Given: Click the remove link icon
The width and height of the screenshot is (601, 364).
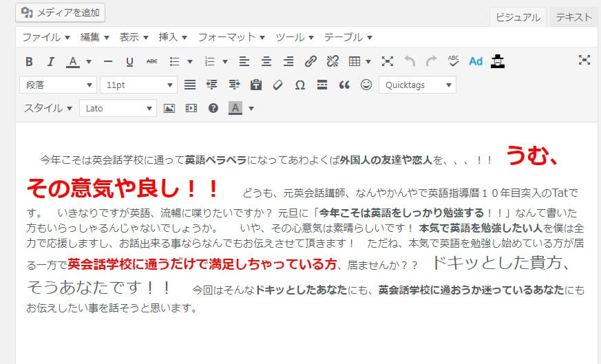Looking at the screenshot, I should (333, 61).
